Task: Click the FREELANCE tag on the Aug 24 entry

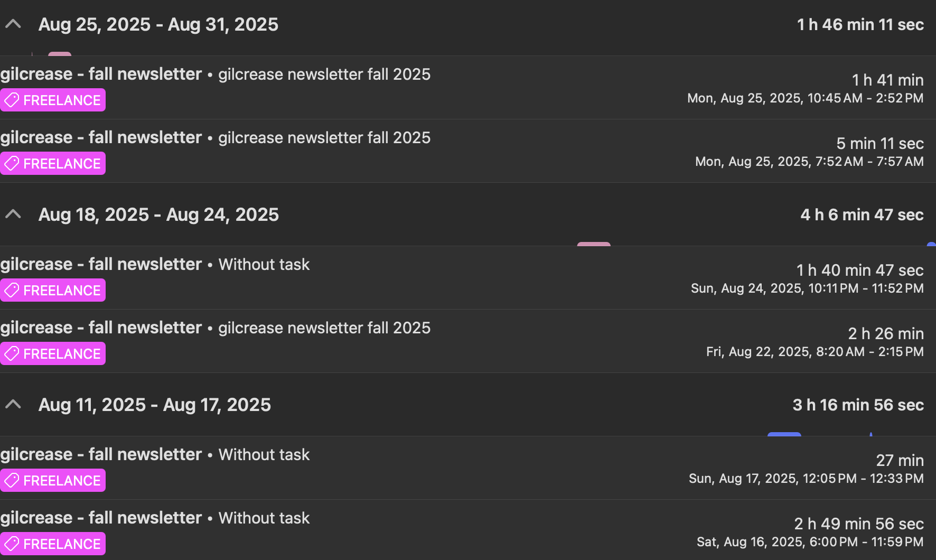Action: [53, 290]
